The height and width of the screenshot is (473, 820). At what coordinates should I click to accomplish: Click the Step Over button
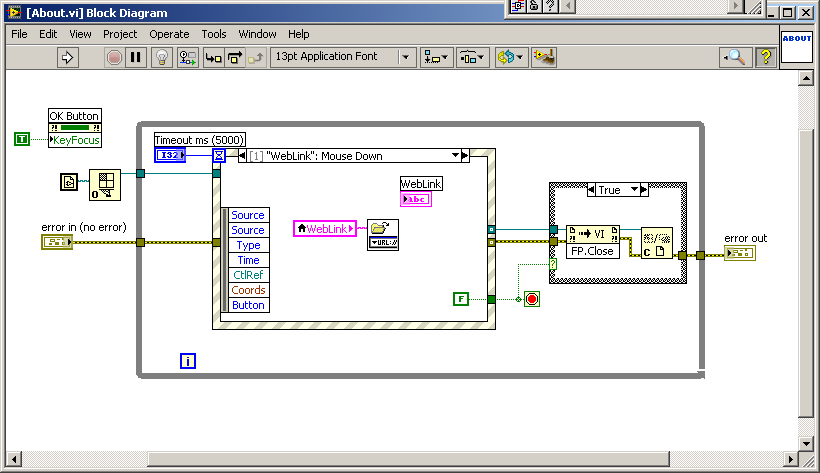coord(235,57)
